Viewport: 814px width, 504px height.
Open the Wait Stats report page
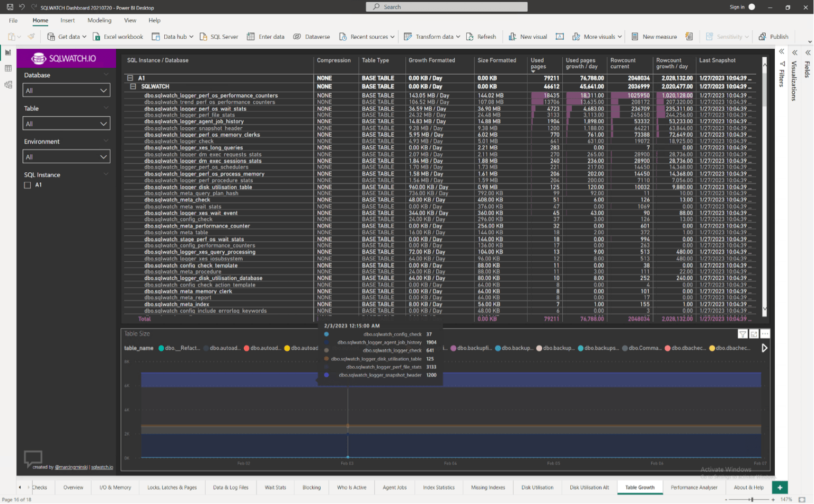(x=276, y=488)
